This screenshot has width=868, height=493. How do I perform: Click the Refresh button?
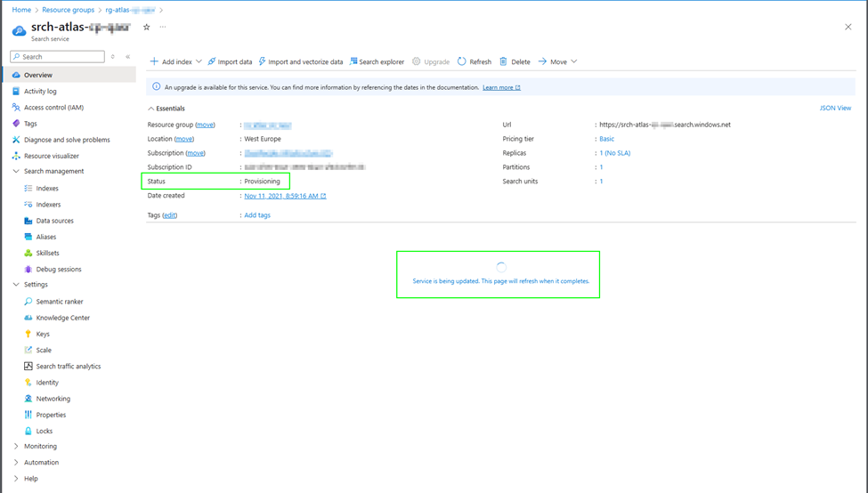tap(475, 61)
